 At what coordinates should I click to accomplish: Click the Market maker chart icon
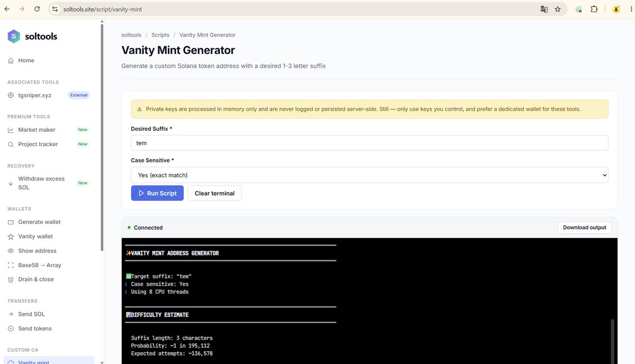11,130
